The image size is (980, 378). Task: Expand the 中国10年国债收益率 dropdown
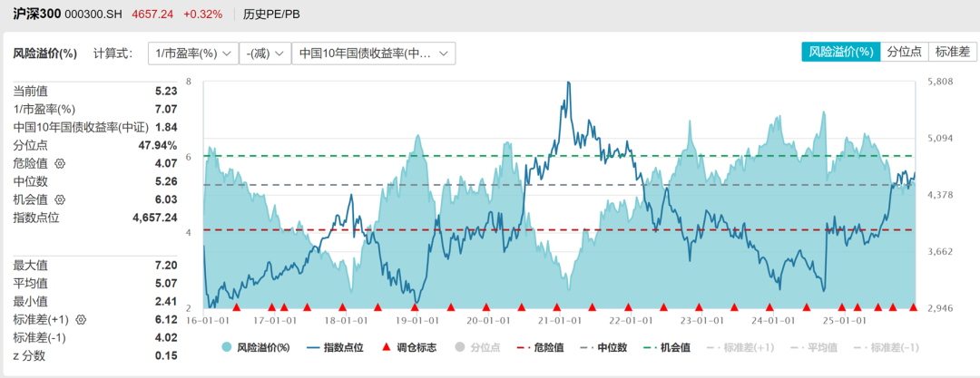[x=374, y=53]
